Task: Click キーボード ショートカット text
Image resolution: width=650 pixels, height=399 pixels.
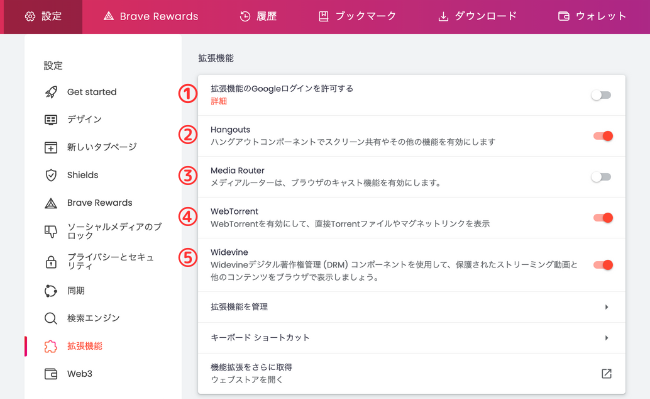Action: (260, 338)
